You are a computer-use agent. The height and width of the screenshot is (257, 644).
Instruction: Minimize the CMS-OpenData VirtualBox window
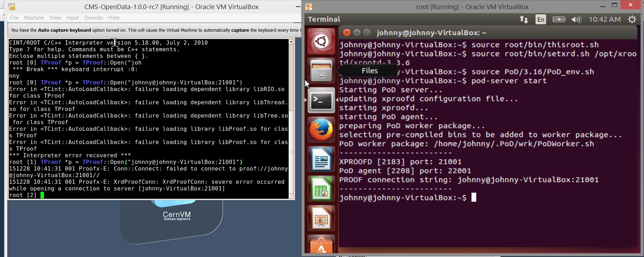coord(298,7)
